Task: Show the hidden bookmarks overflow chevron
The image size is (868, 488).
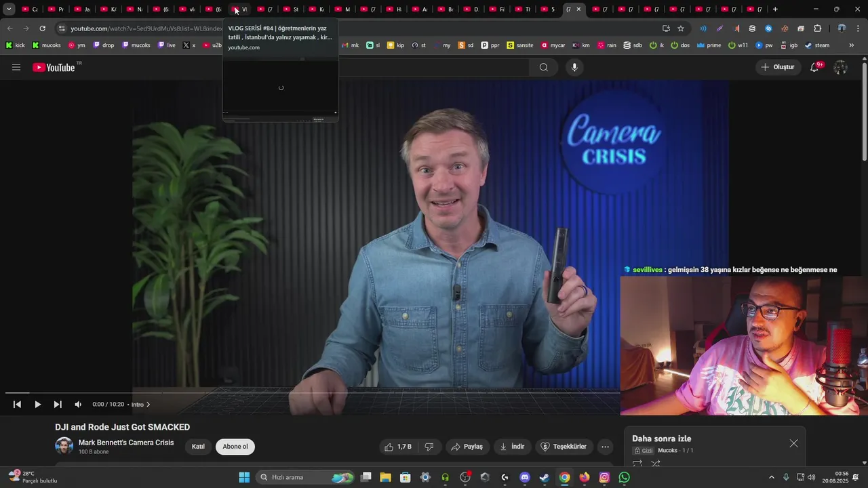Action: [852, 45]
